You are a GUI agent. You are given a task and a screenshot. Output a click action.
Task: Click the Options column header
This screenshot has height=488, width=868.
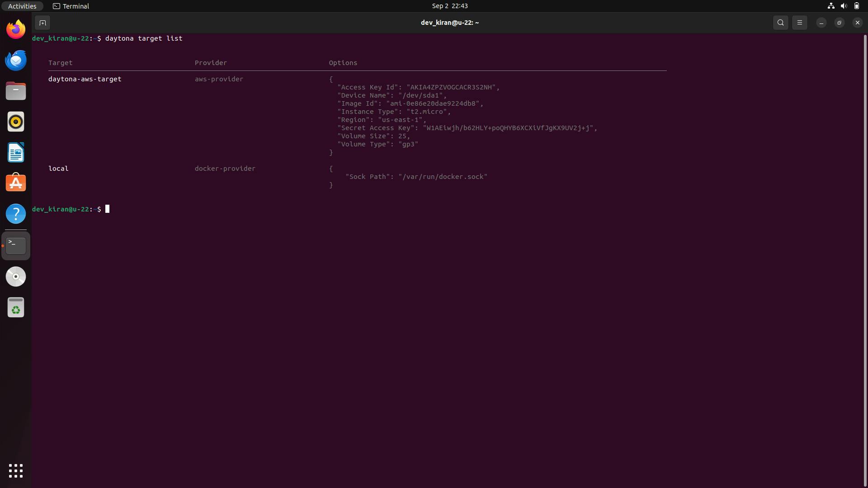[x=343, y=63]
